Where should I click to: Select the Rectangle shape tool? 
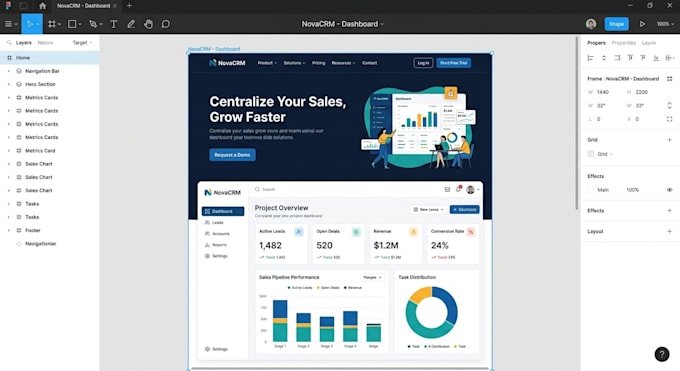click(x=72, y=24)
